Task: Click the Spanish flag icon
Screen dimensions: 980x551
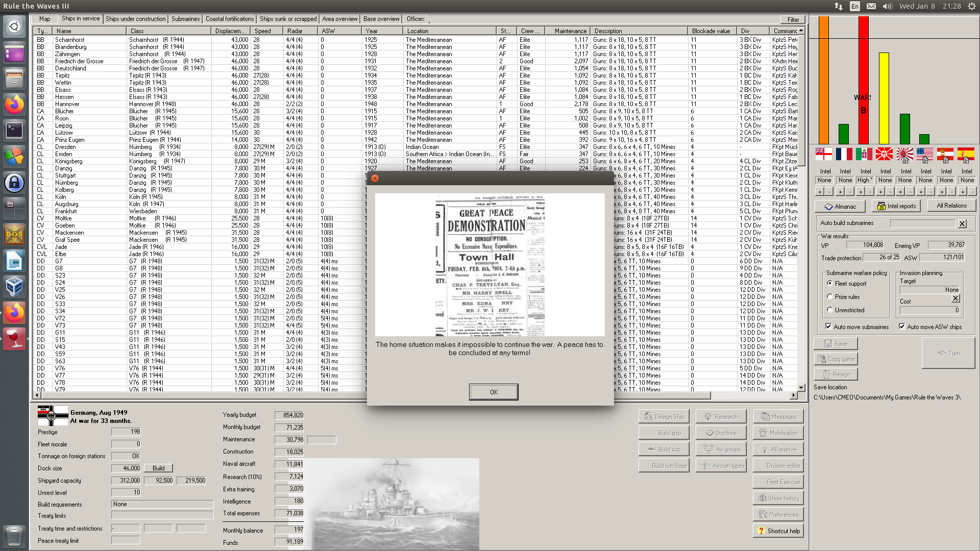Action: coord(965,154)
